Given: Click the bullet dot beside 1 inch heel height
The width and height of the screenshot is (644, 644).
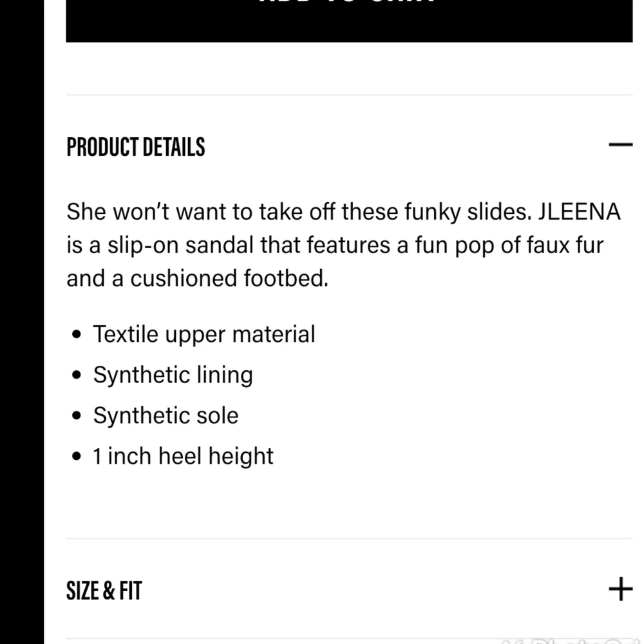Looking at the screenshot, I should (x=77, y=457).
